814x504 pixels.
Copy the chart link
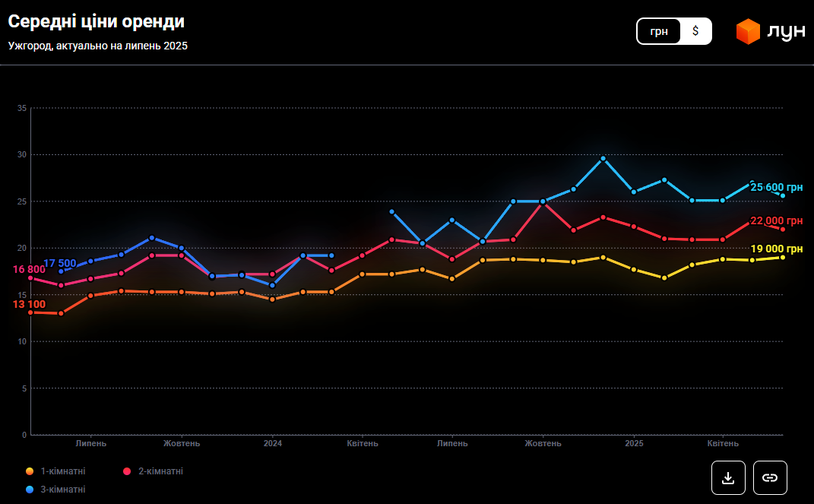pos(770,477)
